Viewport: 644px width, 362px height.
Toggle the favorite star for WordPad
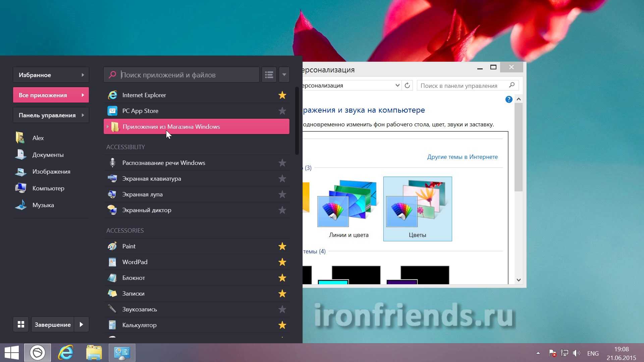tap(282, 262)
